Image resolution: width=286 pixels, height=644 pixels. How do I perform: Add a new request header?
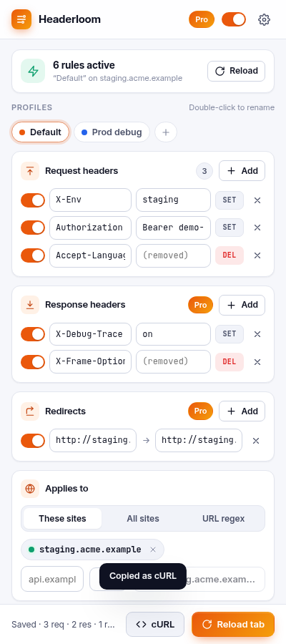242,171
